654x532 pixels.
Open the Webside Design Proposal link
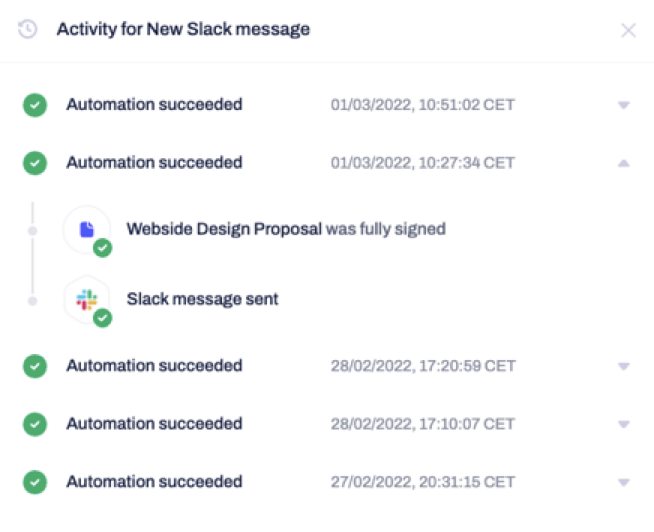(224, 229)
